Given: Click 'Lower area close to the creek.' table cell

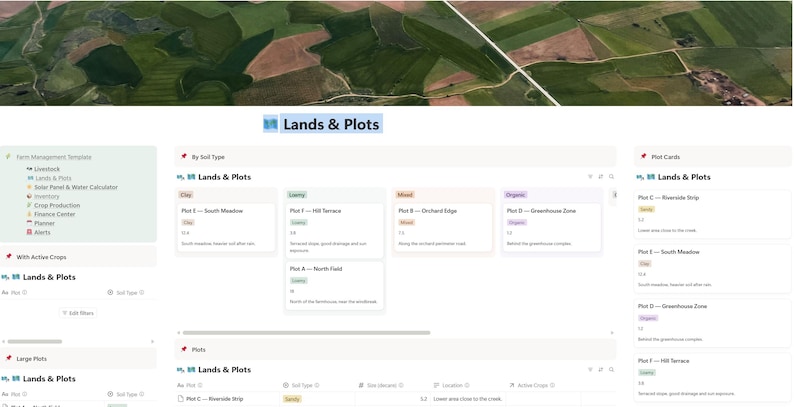Looking at the screenshot, I should pyautogui.click(x=467, y=399).
